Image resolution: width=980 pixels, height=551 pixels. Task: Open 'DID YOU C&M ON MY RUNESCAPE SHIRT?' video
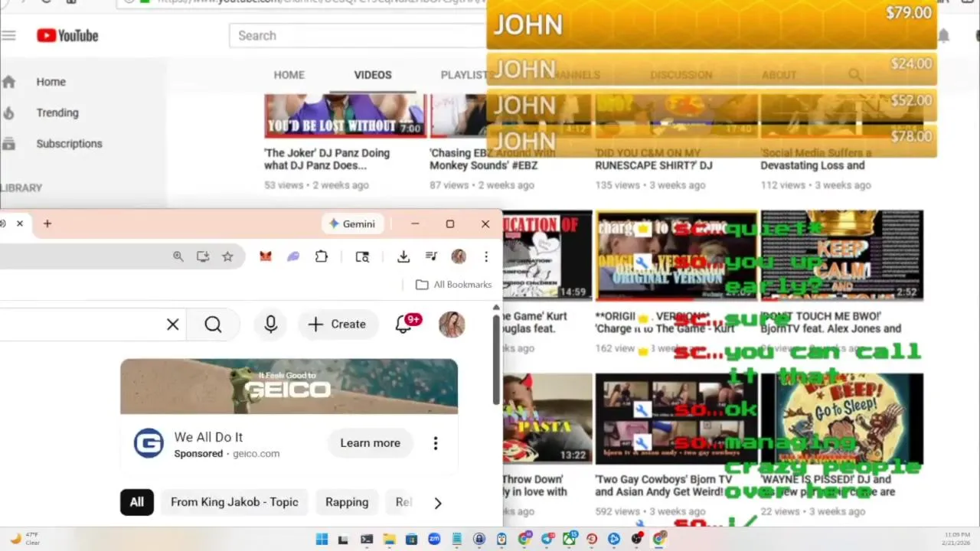654,159
